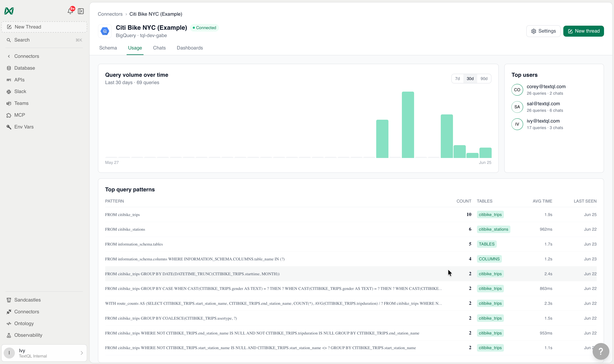Viewport: 614px width, 364px height.
Task: Click the COLUMNS tag
Action: [489, 259]
